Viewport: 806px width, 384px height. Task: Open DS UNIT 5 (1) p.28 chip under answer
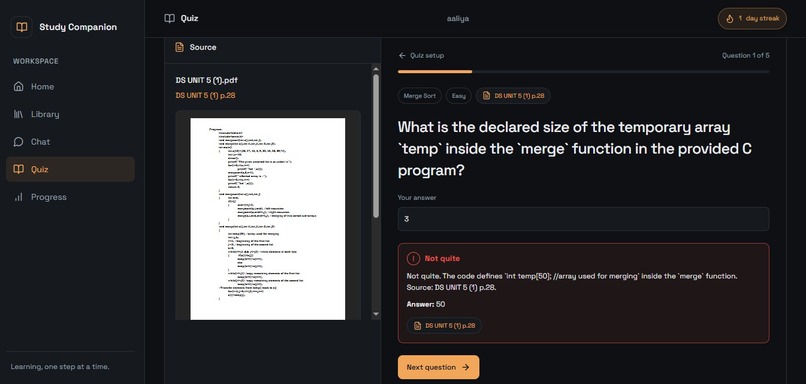pos(444,326)
